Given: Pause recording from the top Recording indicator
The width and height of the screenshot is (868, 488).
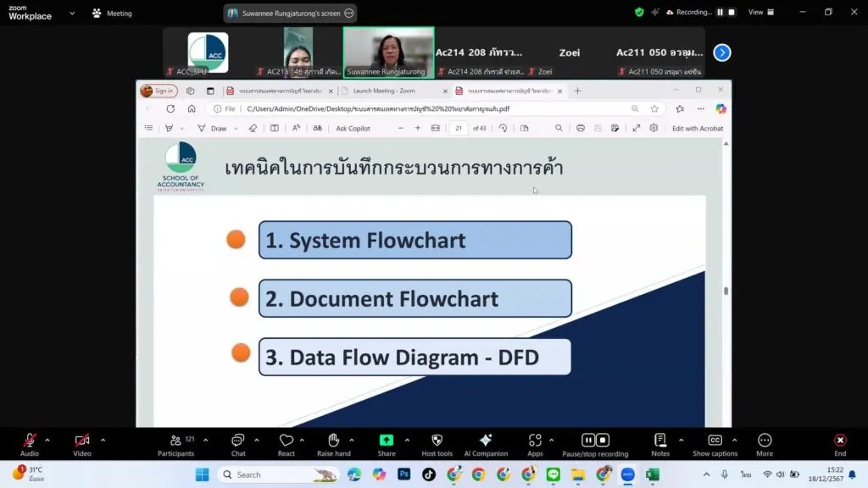Looking at the screenshot, I should 720,12.
